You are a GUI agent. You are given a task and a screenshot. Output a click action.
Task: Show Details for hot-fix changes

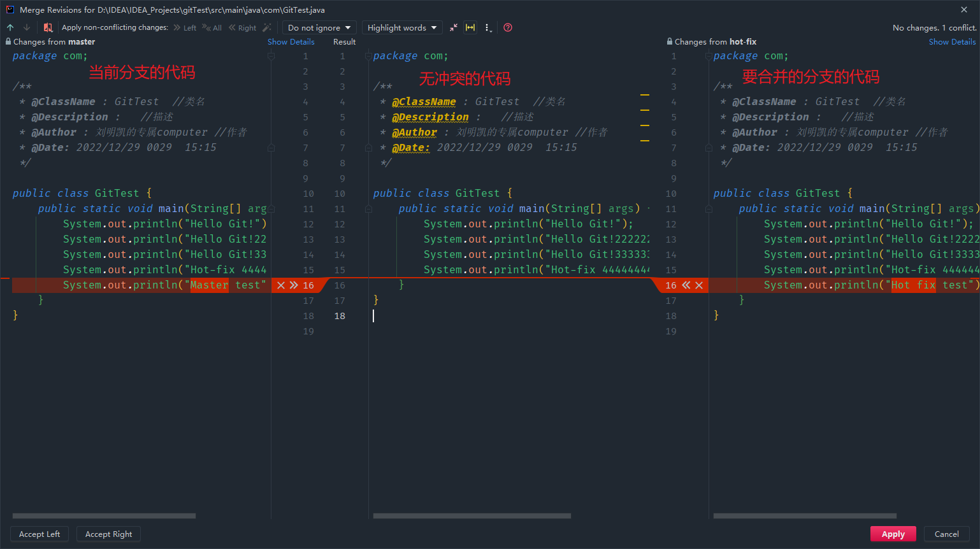952,41
